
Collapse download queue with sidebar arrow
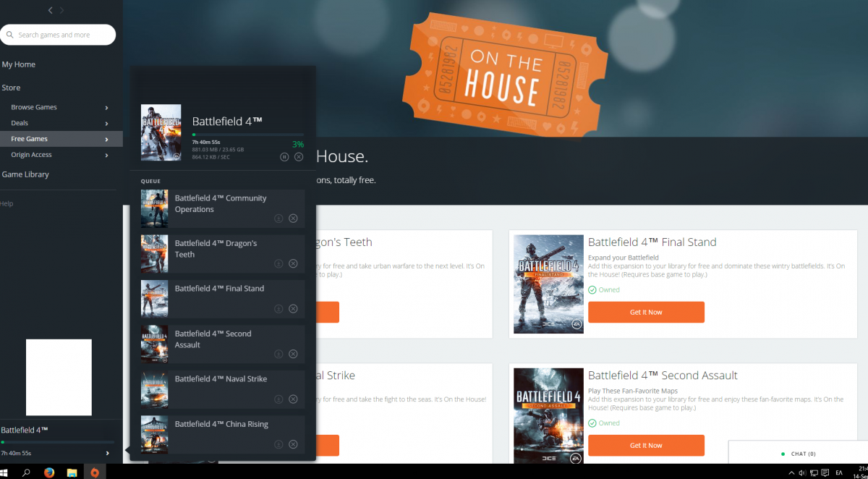pos(107,453)
